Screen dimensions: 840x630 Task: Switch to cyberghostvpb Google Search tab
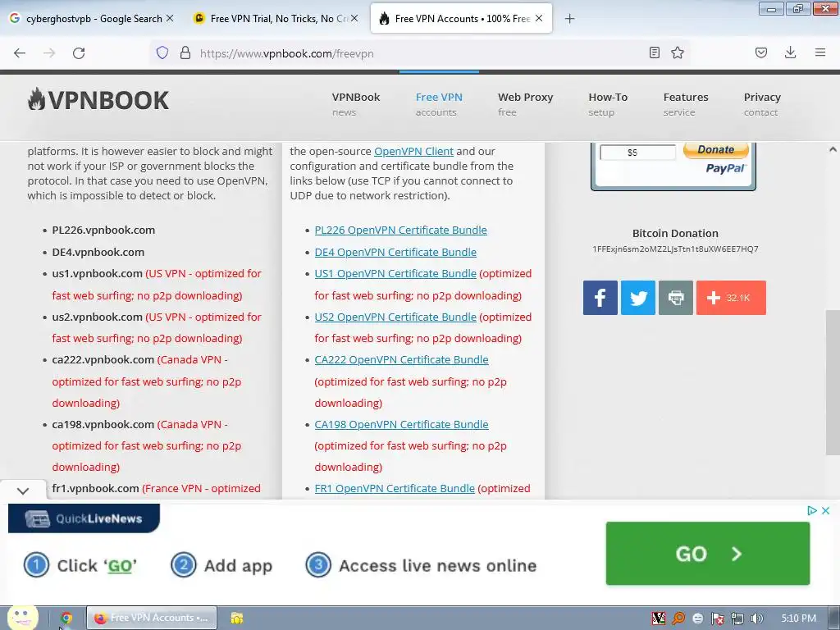[x=94, y=19]
